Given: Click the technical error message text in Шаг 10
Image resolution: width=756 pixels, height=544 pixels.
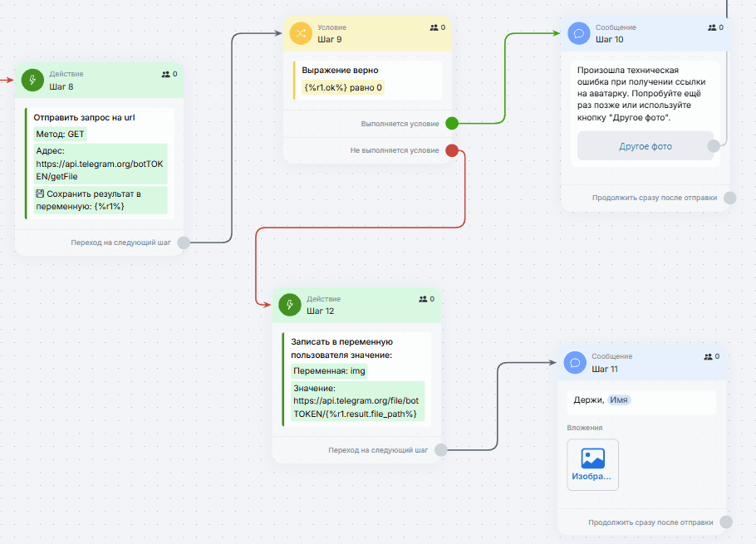Looking at the screenshot, I should pyautogui.click(x=641, y=94).
